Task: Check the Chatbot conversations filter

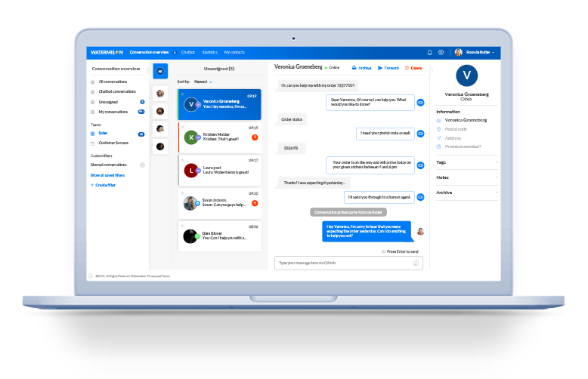Action: [93, 92]
